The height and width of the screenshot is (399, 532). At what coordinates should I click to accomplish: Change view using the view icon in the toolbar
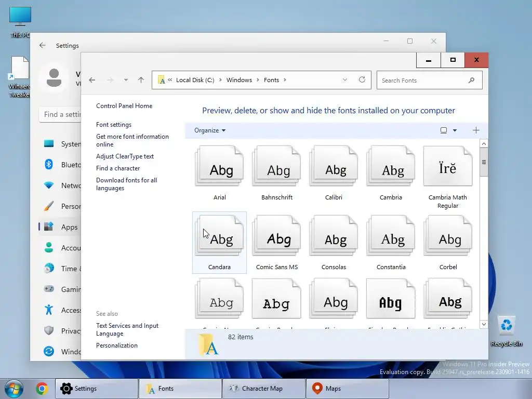[444, 130]
